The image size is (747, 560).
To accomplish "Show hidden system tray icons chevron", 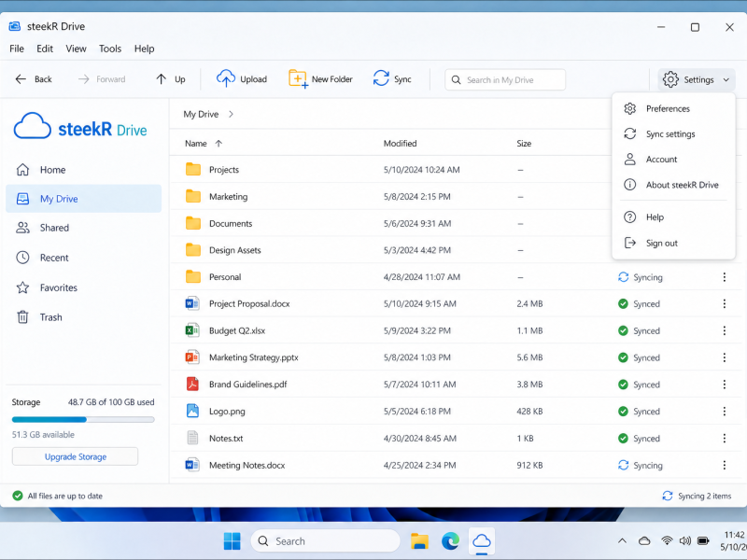I will tap(622, 541).
